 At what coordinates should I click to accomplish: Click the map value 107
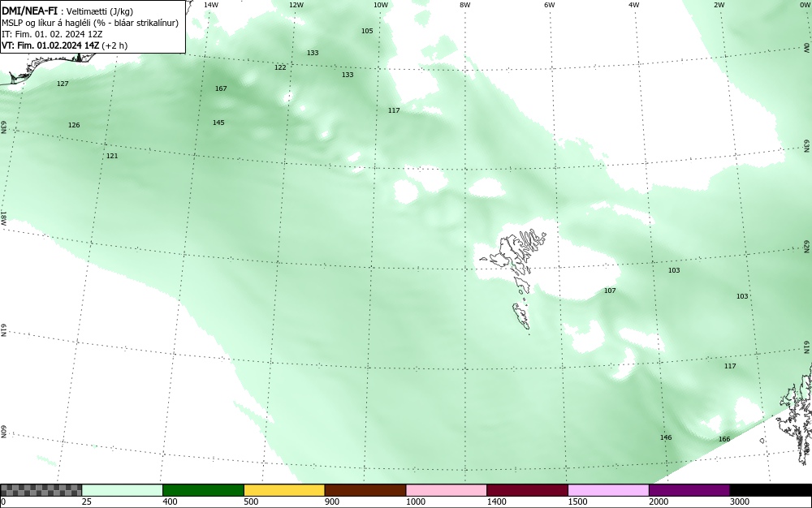(610, 291)
